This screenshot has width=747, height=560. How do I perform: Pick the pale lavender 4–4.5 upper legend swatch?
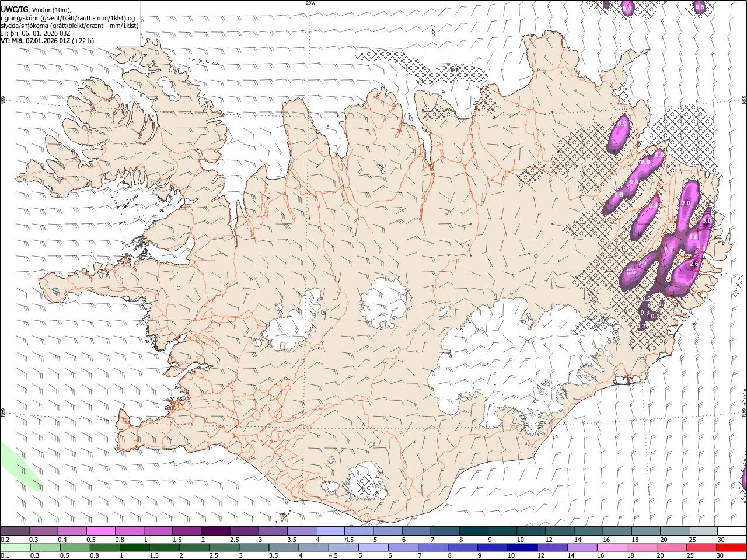(330, 531)
